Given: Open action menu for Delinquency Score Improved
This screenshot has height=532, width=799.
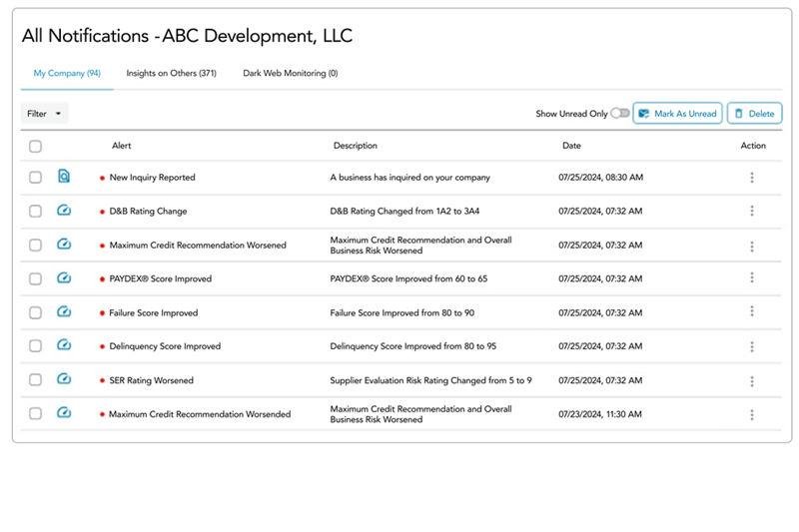Looking at the screenshot, I should click(x=752, y=346).
